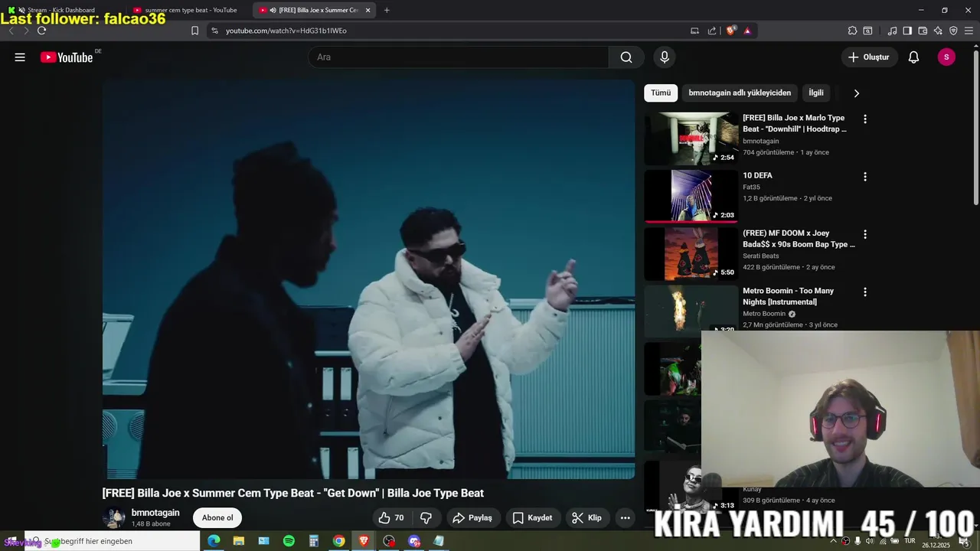
Task: Save video with the Kaydet button
Action: pos(532,518)
